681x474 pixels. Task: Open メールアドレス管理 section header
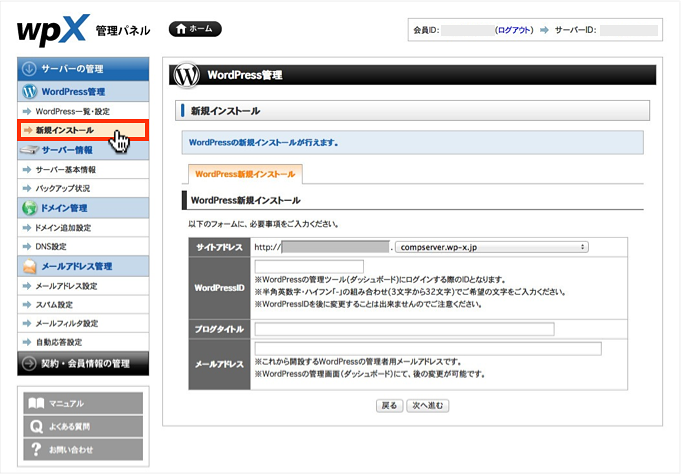83,266
